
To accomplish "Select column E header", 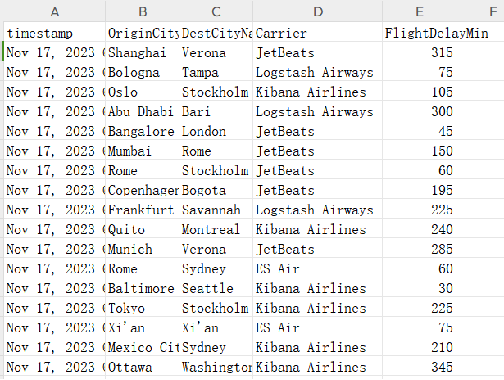I will [419, 12].
